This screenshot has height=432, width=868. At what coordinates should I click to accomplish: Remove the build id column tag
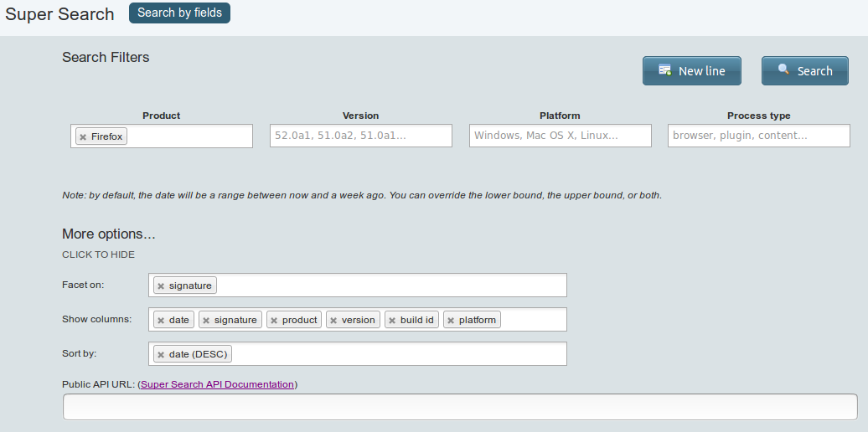point(392,321)
